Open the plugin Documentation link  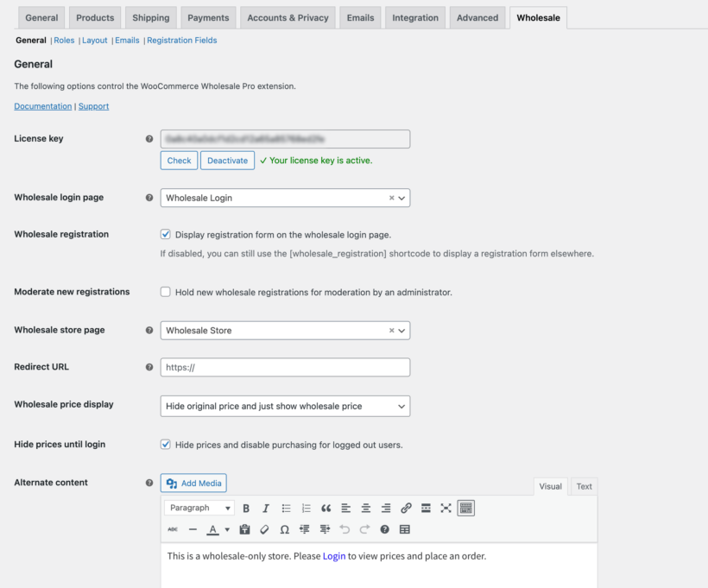click(x=42, y=105)
